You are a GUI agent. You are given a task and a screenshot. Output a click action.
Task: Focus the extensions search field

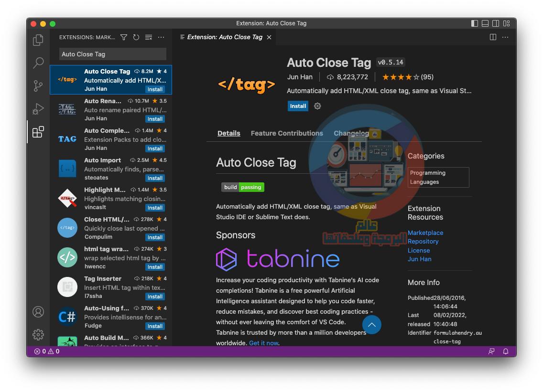(112, 54)
